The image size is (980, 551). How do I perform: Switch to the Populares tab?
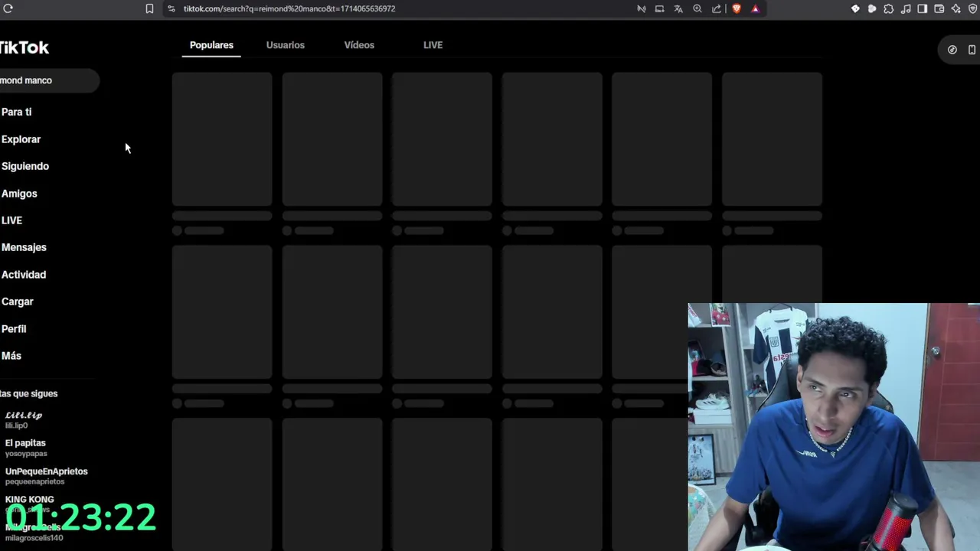point(211,45)
